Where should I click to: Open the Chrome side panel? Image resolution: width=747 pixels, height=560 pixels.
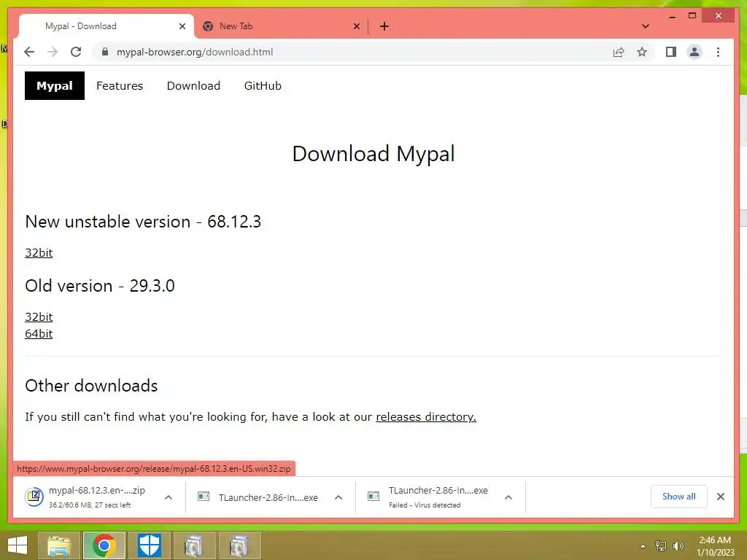point(671,52)
